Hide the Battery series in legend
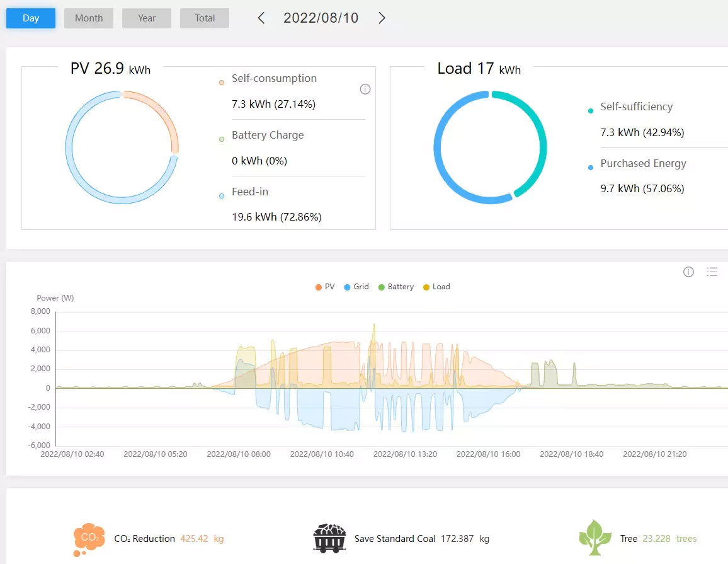 pyautogui.click(x=395, y=287)
